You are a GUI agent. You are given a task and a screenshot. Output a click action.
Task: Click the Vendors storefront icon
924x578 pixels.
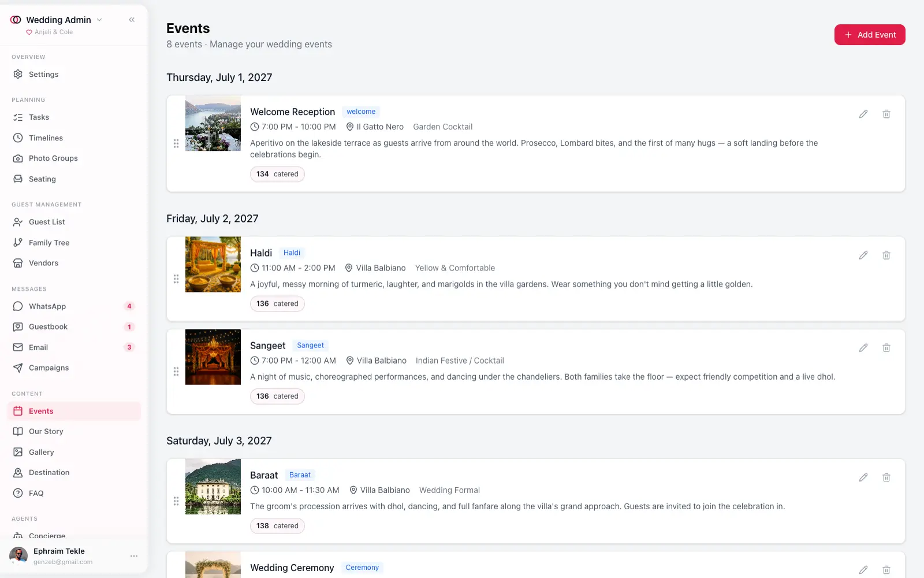tap(18, 263)
